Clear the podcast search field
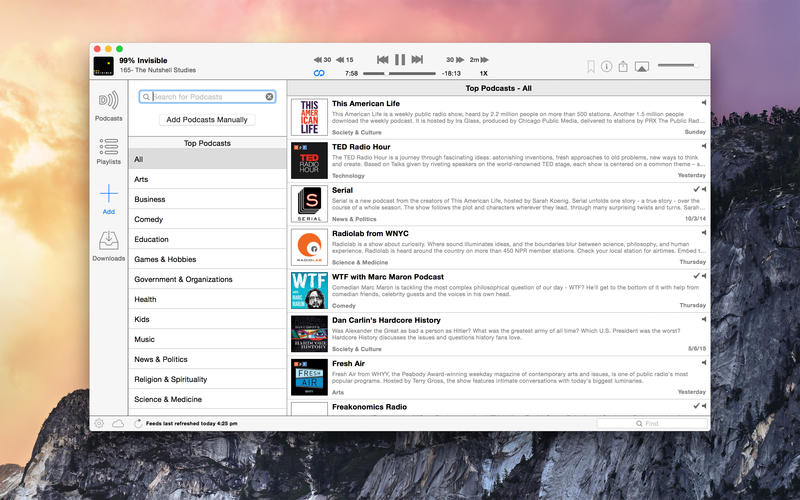 pyautogui.click(x=269, y=97)
